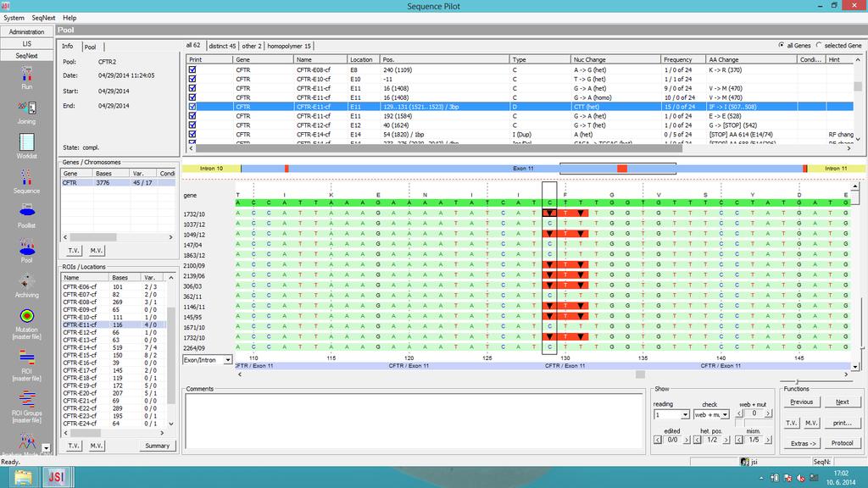Screen dimensions: 868x488
Task: Open the ROI Groups master file icon
Action: pyautogui.click(x=26, y=398)
